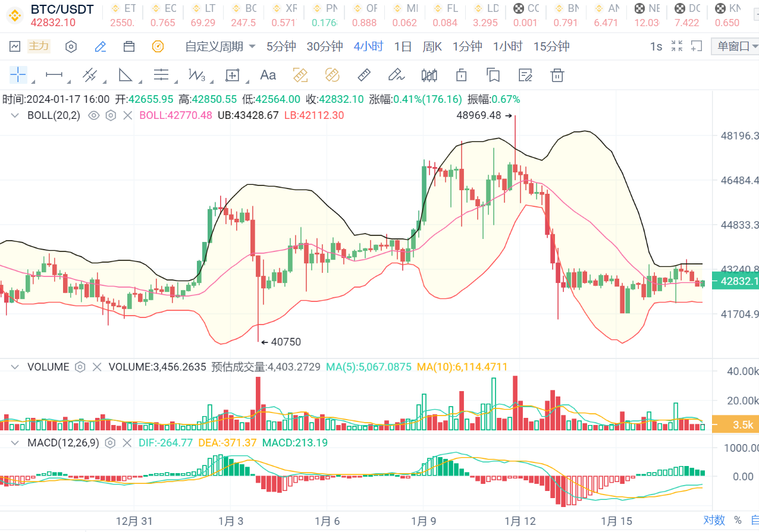Select the freehand brush drawing tool

click(x=396, y=75)
